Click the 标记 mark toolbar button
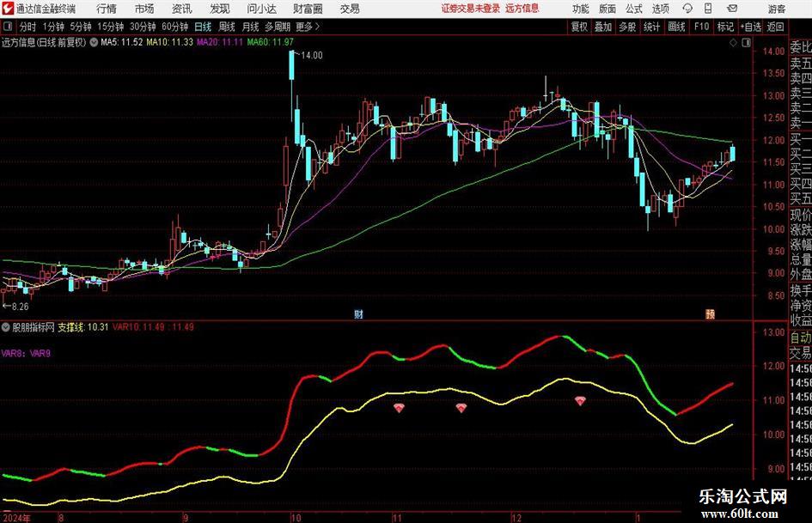Image resolution: width=812 pixels, height=523 pixels. [x=725, y=27]
